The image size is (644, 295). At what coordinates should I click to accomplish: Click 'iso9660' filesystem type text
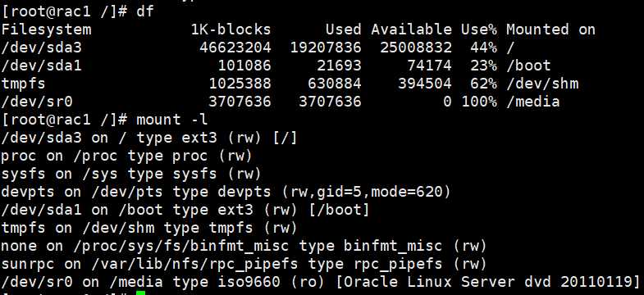(x=249, y=282)
